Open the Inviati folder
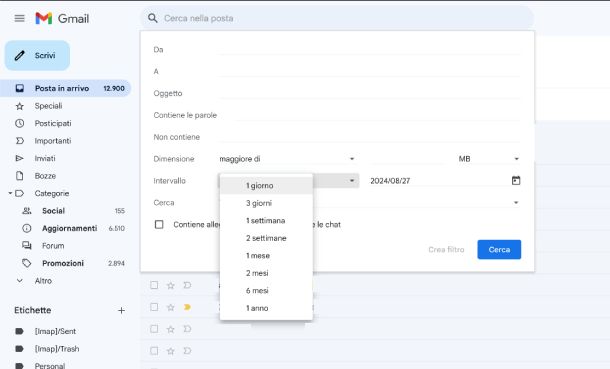610x369 pixels. [x=45, y=158]
